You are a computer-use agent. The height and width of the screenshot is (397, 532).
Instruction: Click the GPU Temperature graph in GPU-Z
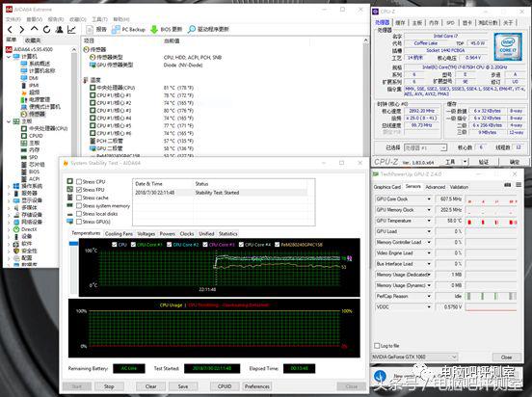(x=492, y=221)
